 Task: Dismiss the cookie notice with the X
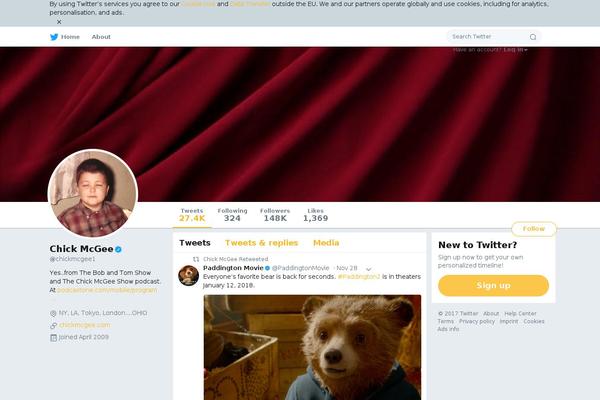click(x=59, y=22)
